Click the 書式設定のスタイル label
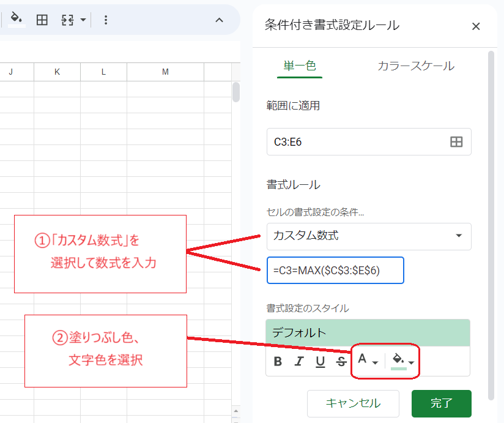 tap(308, 308)
